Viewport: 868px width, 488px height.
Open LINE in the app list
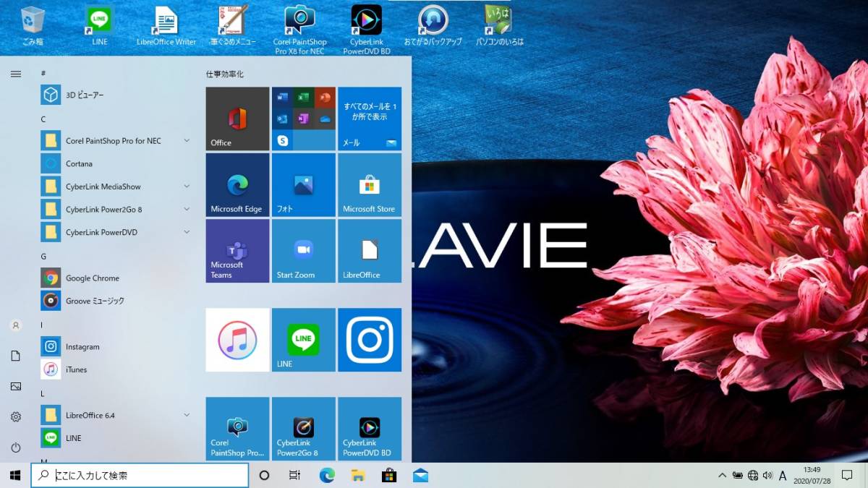(x=116, y=438)
